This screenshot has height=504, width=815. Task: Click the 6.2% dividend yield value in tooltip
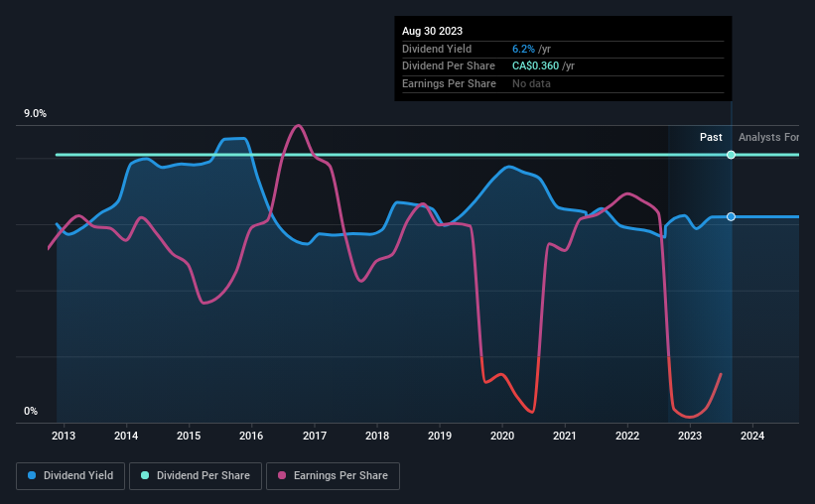click(523, 49)
